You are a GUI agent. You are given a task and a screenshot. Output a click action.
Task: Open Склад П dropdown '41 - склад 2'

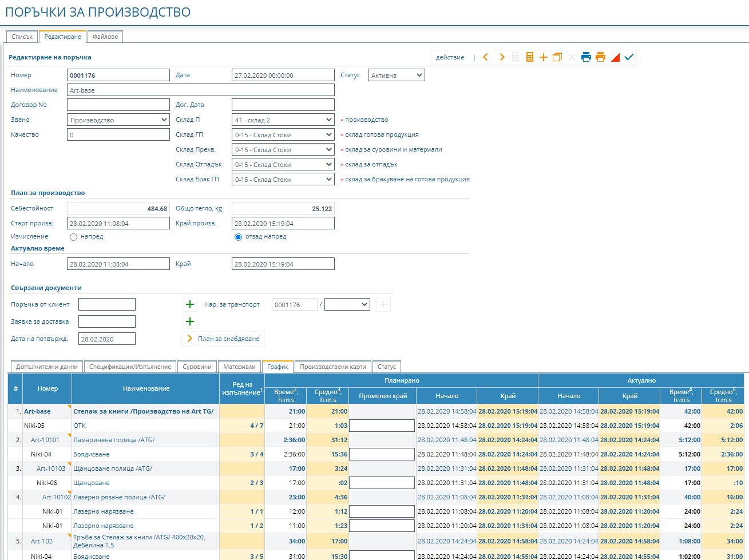click(283, 120)
